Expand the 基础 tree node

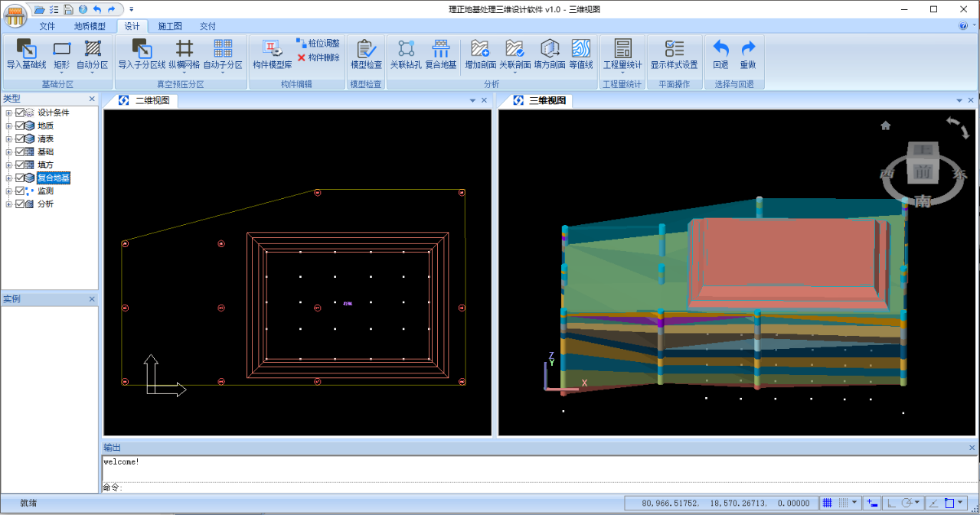click(x=8, y=152)
